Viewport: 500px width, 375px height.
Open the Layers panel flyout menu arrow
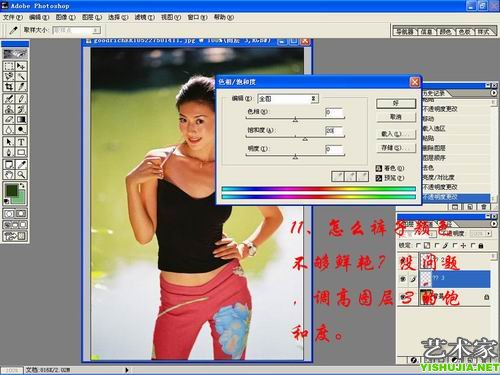(x=494, y=224)
